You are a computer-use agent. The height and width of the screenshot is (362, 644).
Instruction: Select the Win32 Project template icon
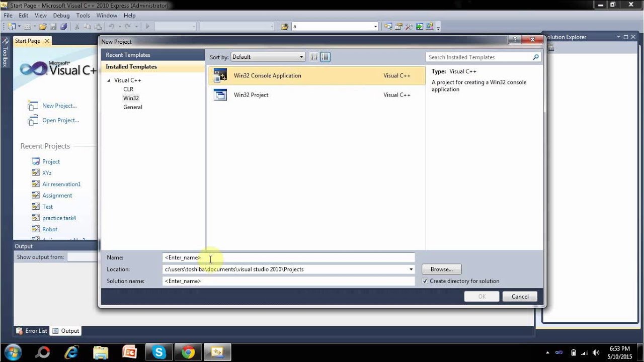pyautogui.click(x=220, y=95)
